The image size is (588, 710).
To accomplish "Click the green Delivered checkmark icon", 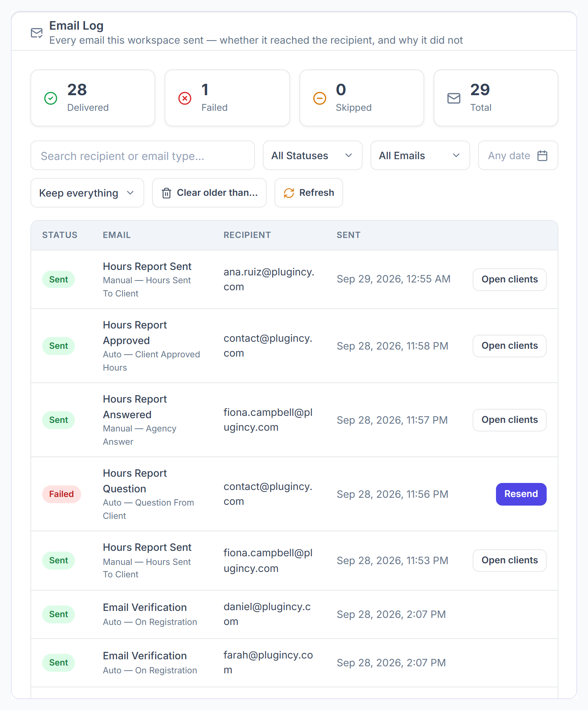I will pyautogui.click(x=51, y=98).
